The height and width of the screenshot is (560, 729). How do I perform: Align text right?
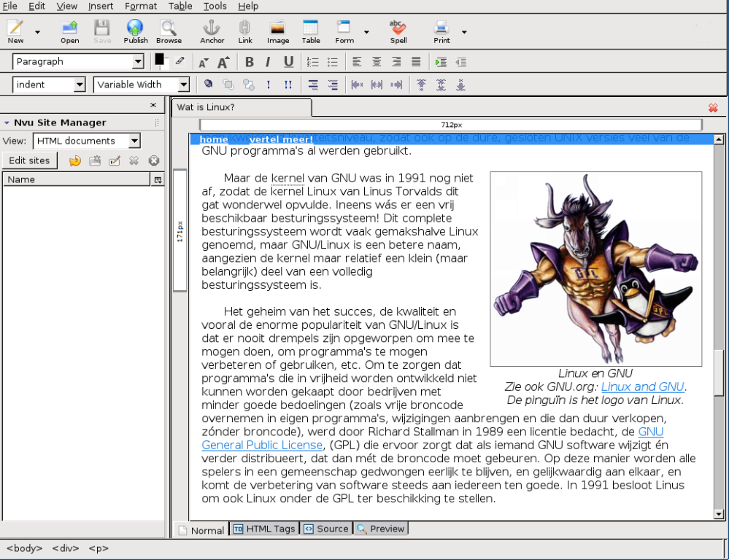click(x=396, y=62)
